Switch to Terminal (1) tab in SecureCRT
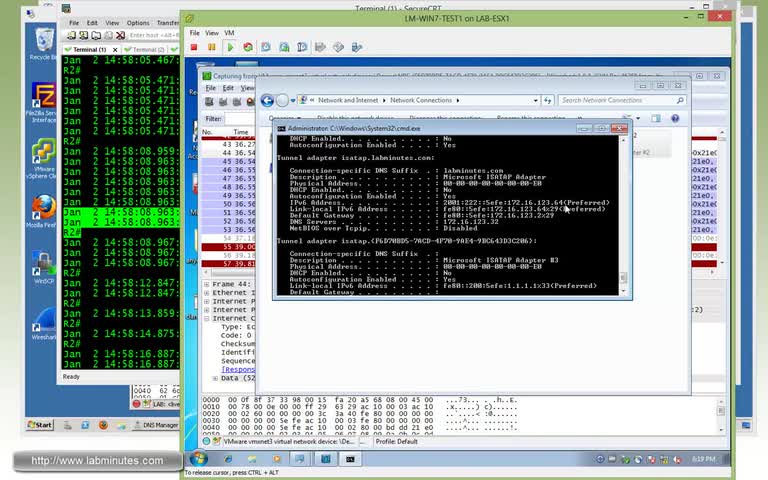 (x=90, y=49)
